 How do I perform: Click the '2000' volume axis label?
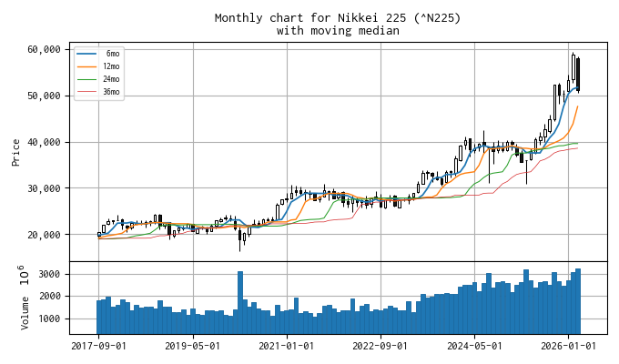(49, 296)
